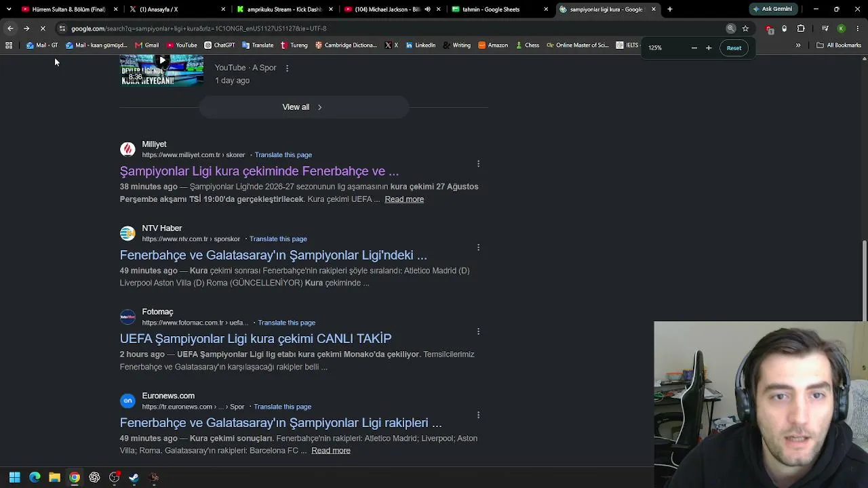Open a new browser tab

coord(670,9)
